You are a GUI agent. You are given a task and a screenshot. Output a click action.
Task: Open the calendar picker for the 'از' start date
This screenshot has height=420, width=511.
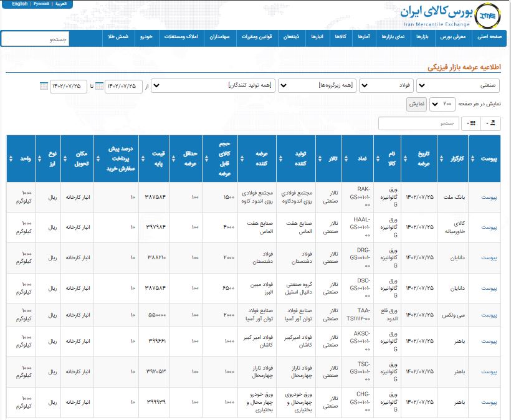(100, 86)
